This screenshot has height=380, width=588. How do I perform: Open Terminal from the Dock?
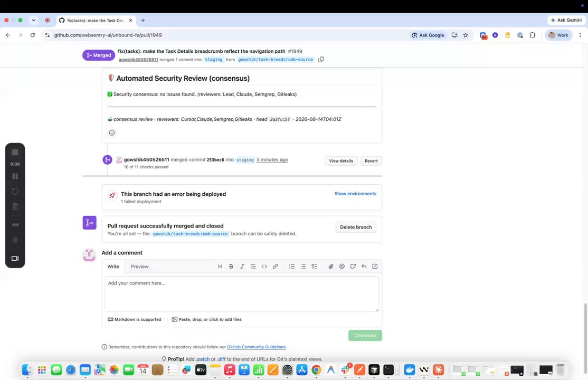tap(388, 370)
